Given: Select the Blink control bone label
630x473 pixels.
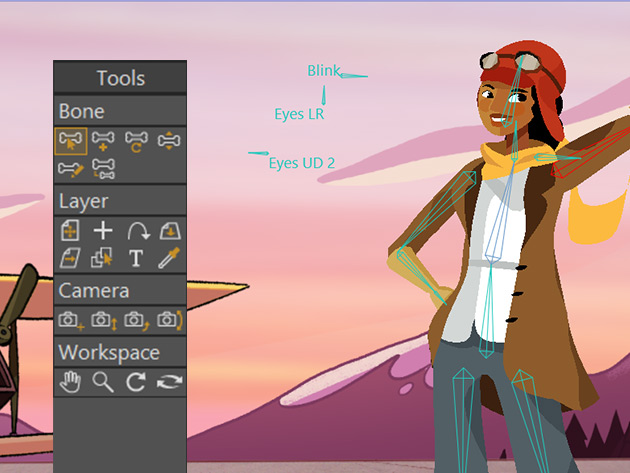Looking at the screenshot, I should [324, 71].
